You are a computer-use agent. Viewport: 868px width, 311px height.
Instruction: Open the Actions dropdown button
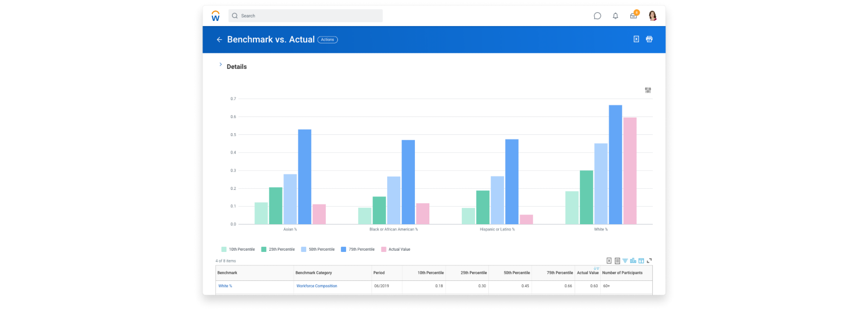click(x=328, y=40)
